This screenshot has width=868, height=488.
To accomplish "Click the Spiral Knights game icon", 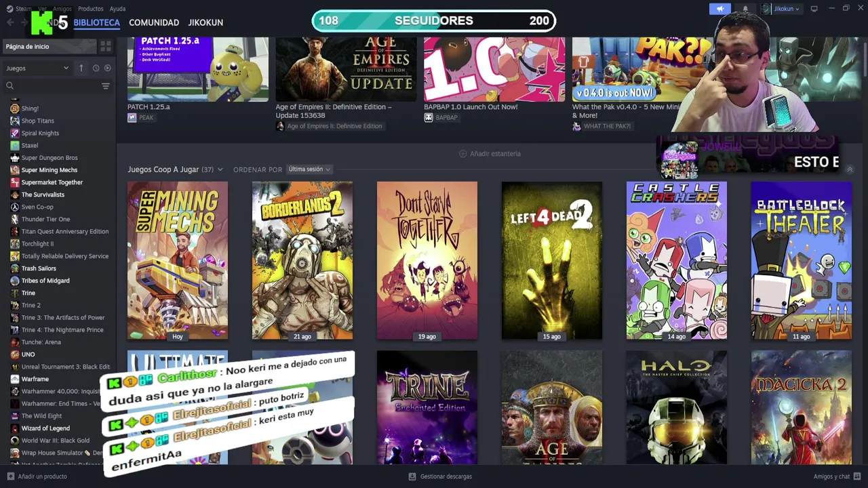I will tap(15, 133).
